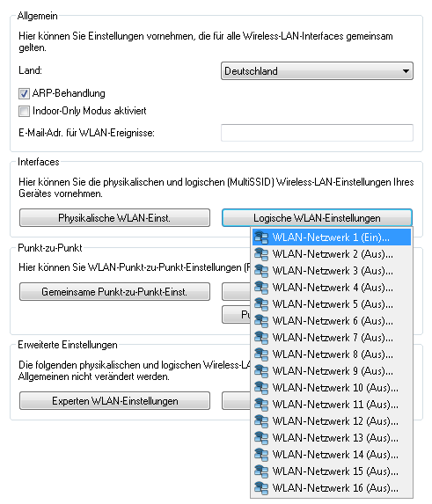432x504 pixels.
Task: Click the network icon next to WLAN-Netzwerk 4
Action: tap(261, 288)
